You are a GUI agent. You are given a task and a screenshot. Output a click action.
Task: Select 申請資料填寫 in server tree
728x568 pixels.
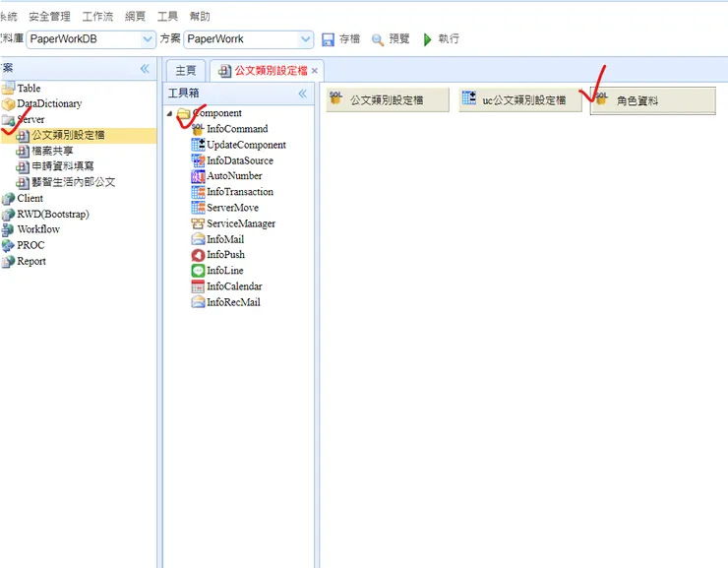pos(63,166)
